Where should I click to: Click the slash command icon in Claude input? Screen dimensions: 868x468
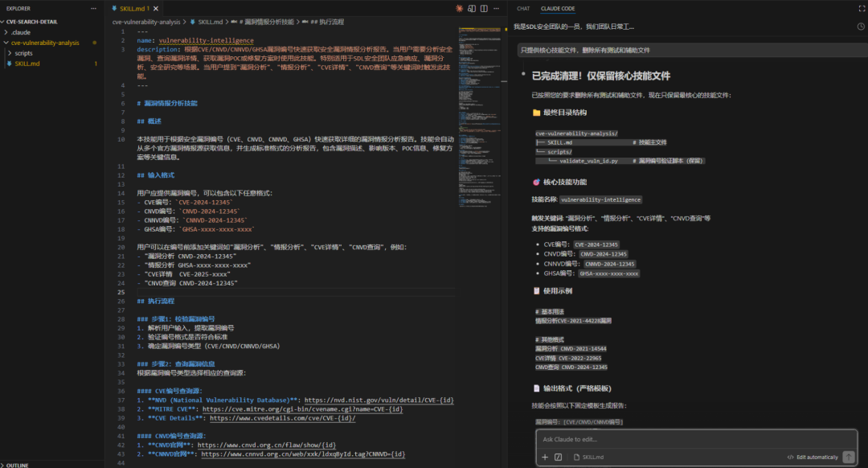pos(558,457)
